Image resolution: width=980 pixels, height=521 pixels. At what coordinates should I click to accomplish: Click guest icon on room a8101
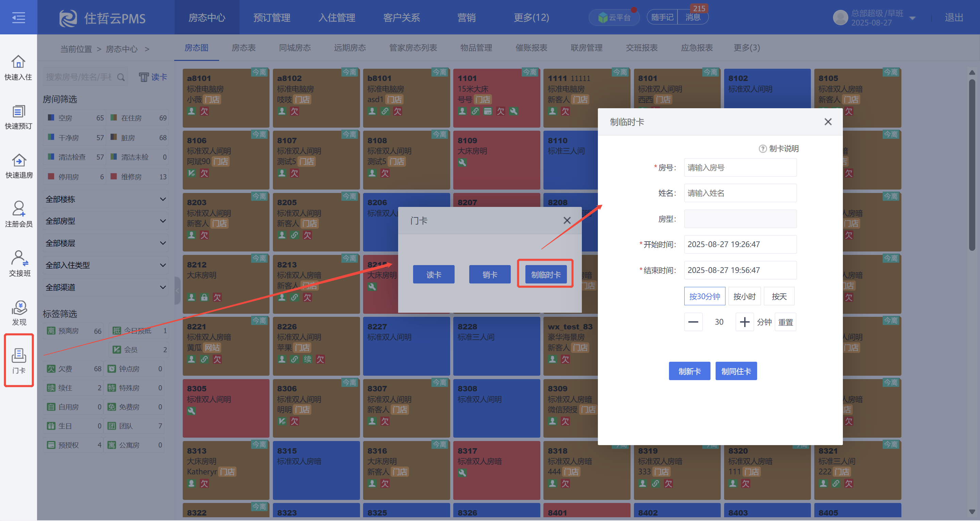point(191,111)
